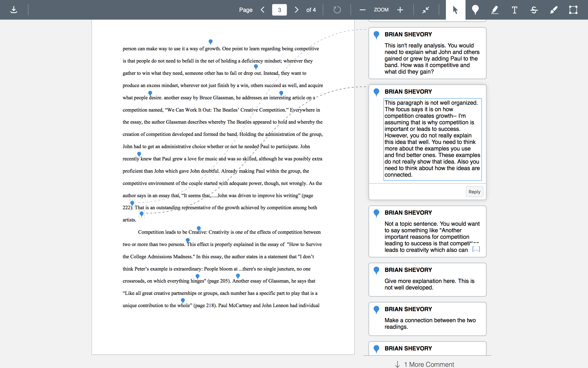Click selected pin above 'artists.'
588x368 pixels.
[141, 214]
